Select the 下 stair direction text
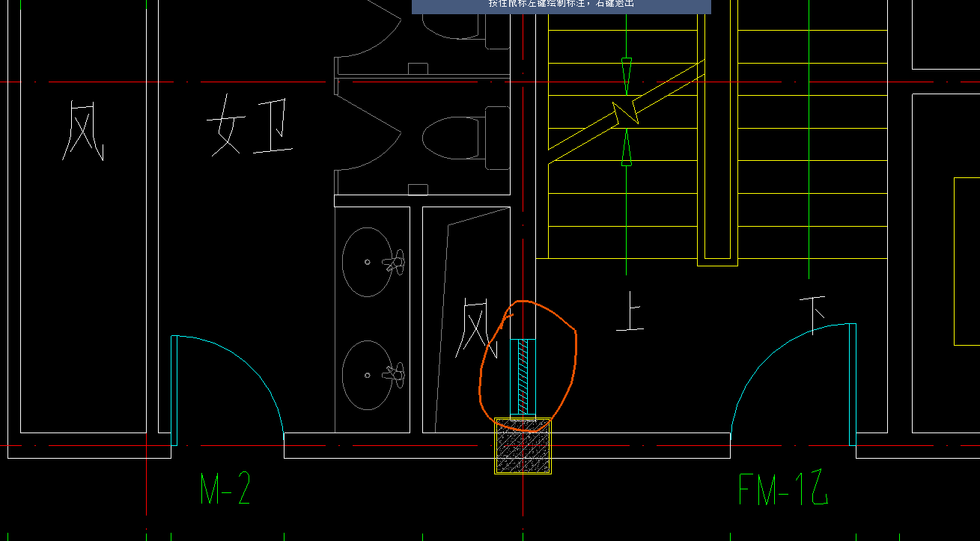The image size is (980, 541). (813, 315)
